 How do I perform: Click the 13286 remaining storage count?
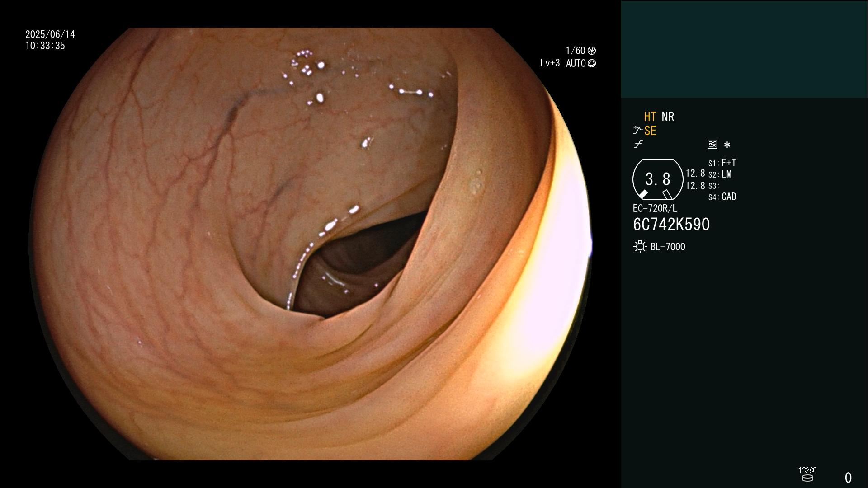(807, 470)
